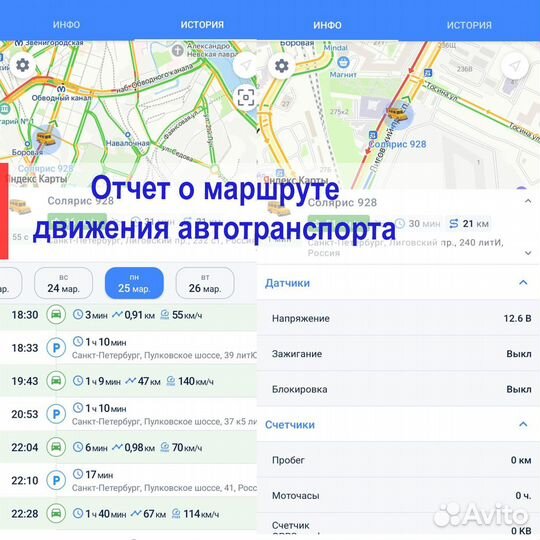Tap the Напряжение 12.6 В row
Viewport: 540px width, 540px height.
tap(398, 318)
